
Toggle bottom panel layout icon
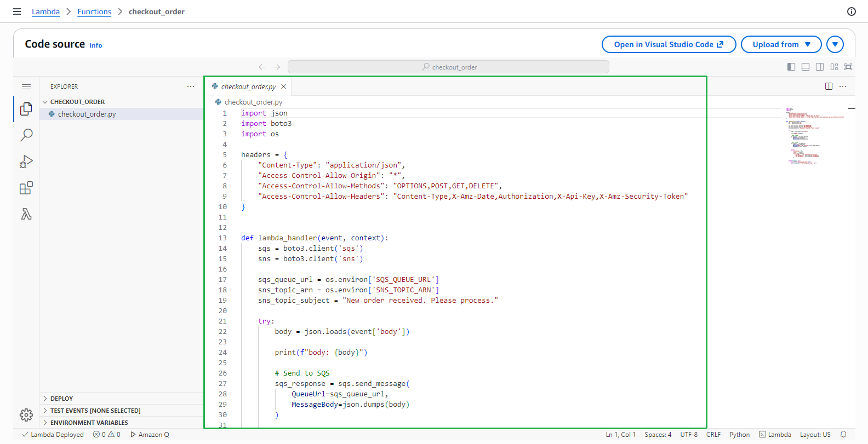pos(806,67)
